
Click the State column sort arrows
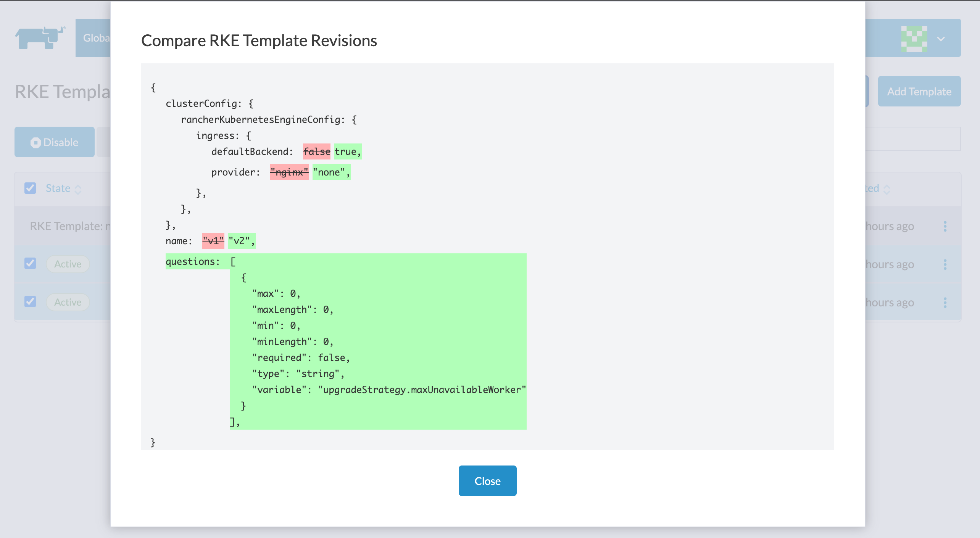click(78, 189)
